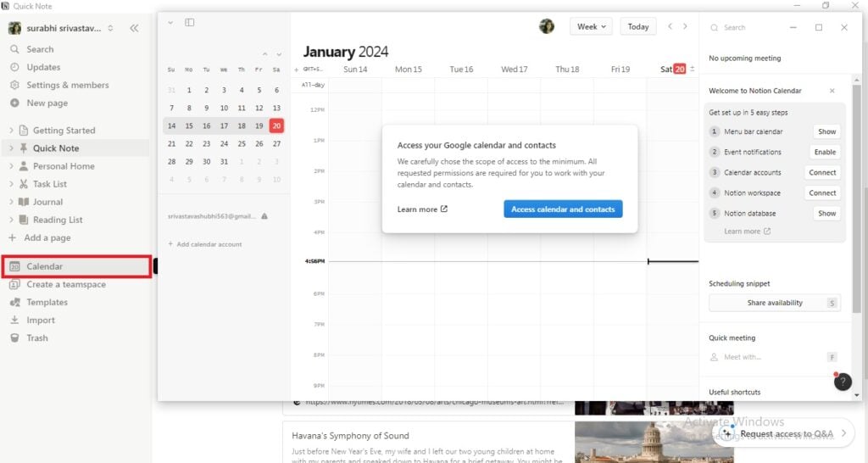Viewport: 868px width, 463px height.
Task: Jump to Today in calendar
Action: point(637,26)
